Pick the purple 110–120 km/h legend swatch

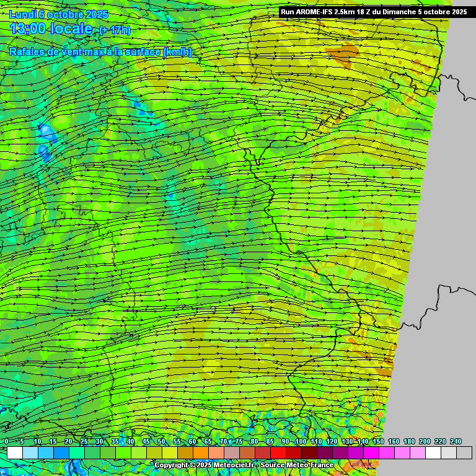coord(324,452)
